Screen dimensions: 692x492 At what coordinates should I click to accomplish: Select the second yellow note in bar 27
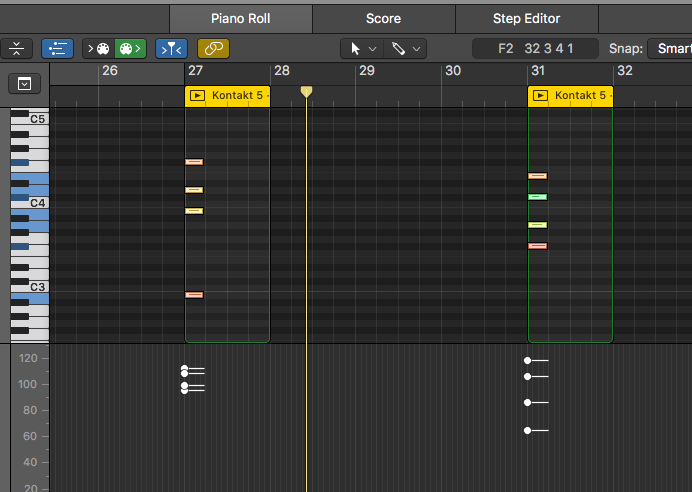[x=194, y=211]
